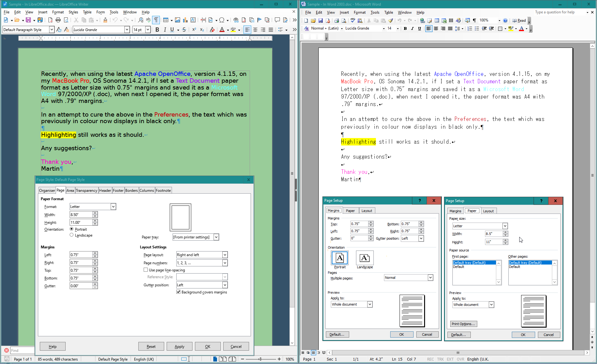The width and height of the screenshot is (597, 364).
Task: Click the Print icon in LibreOffice Writer
Action: pos(58,20)
